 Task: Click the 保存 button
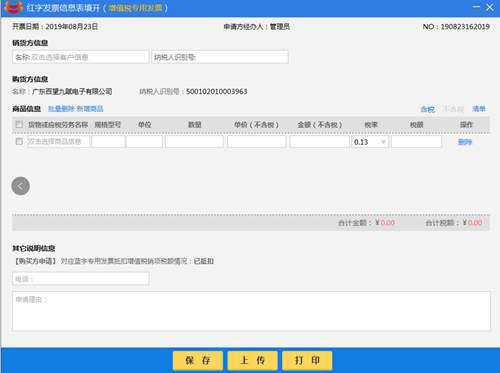click(x=198, y=360)
